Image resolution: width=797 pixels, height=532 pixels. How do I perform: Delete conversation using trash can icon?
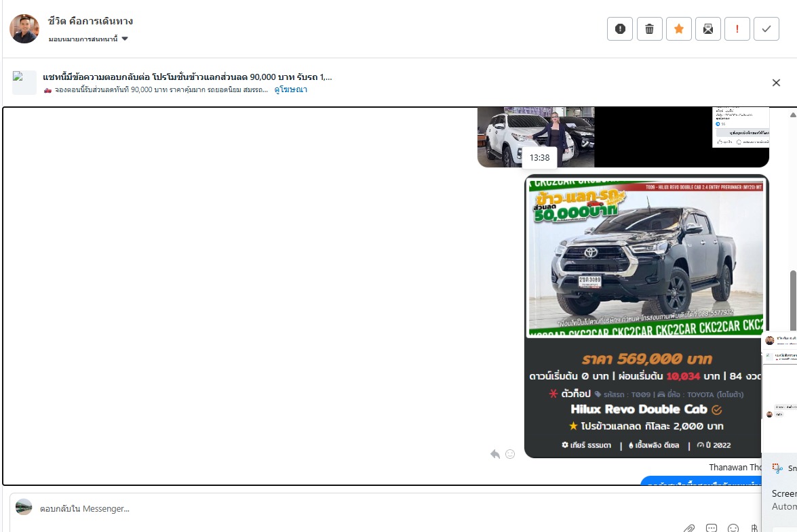[x=649, y=29]
